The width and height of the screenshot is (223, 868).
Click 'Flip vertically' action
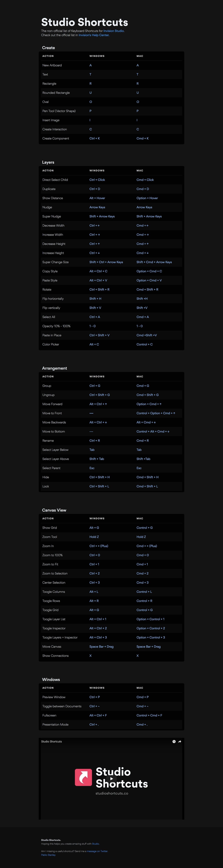[x=51, y=308]
